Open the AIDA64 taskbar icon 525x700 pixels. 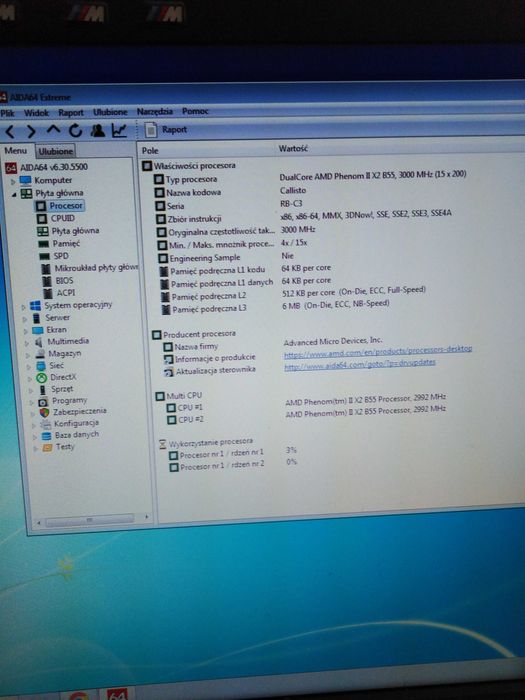117,694
